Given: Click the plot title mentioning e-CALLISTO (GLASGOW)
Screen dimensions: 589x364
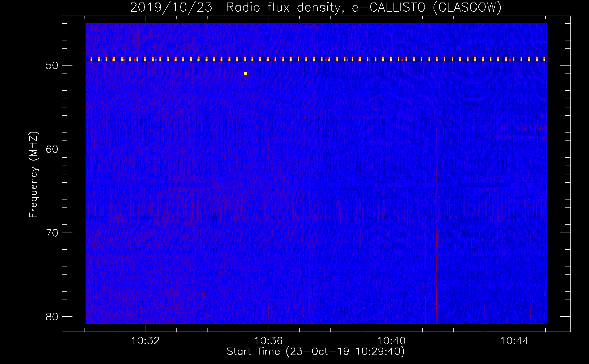Looking at the screenshot, I should click(x=316, y=7).
